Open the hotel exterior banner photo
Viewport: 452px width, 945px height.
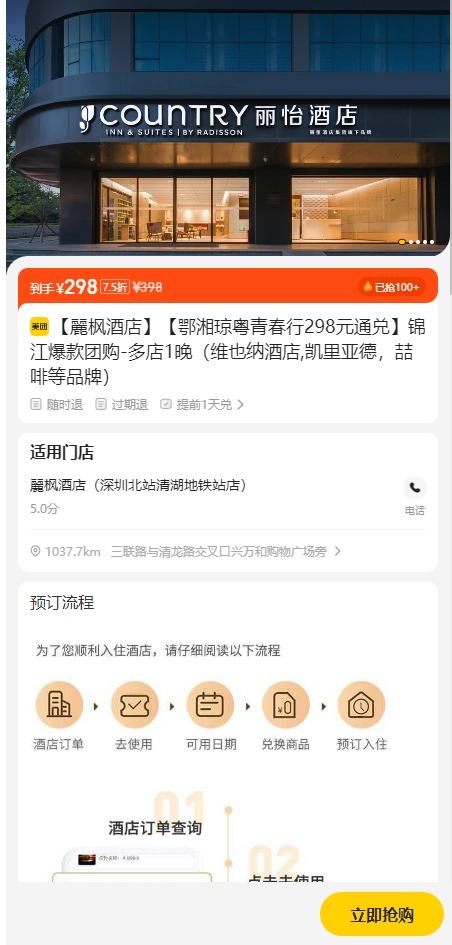point(228,128)
